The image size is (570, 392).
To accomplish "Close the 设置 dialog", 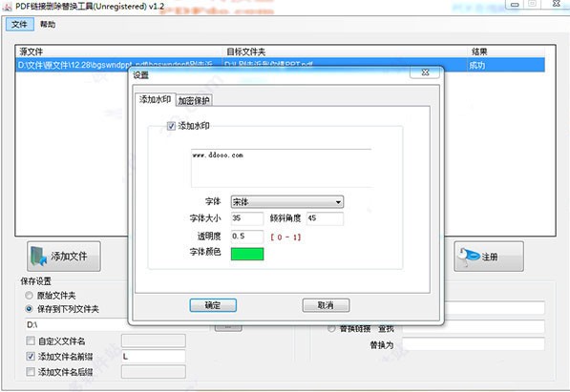I will click(425, 72).
